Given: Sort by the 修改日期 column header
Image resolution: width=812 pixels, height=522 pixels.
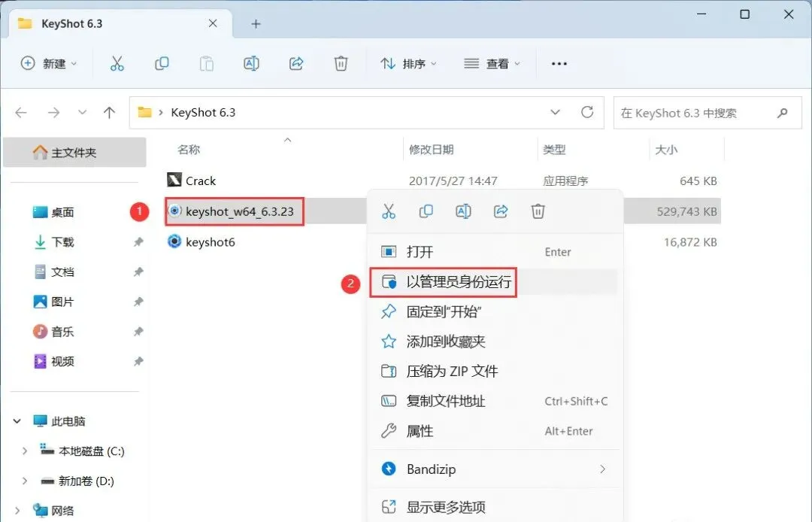Looking at the screenshot, I should coord(431,150).
